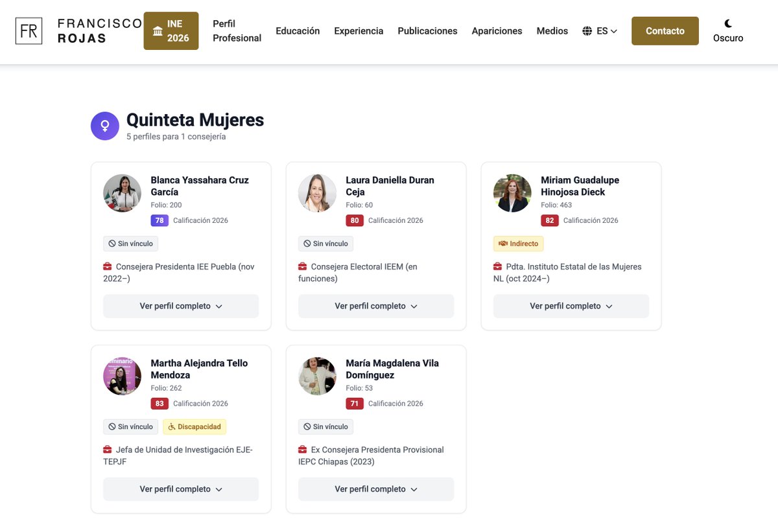The image size is (778, 532).
Task: Open the Educación menu item
Action: pyautogui.click(x=298, y=30)
